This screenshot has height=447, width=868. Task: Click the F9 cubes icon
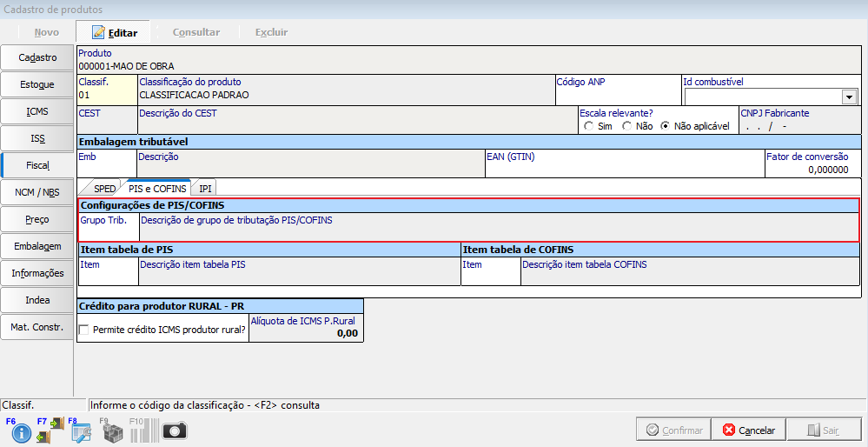point(111,431)
